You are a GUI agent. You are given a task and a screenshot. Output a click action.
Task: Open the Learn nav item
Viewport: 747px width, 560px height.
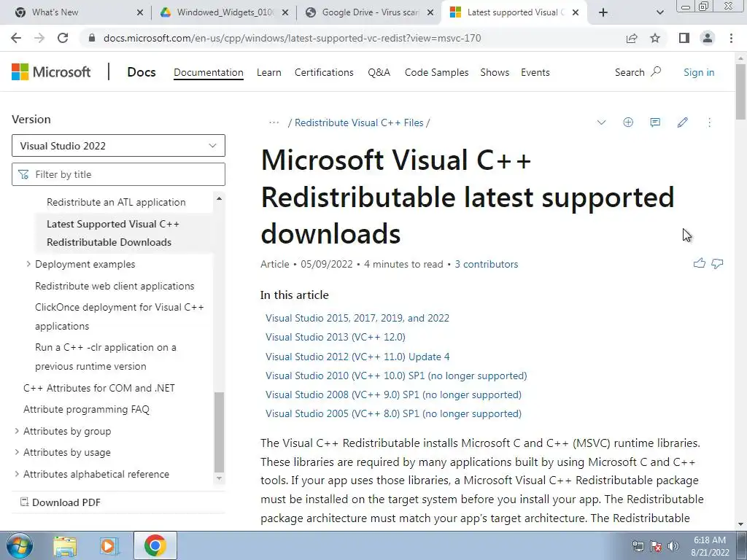tap(268, 72)
